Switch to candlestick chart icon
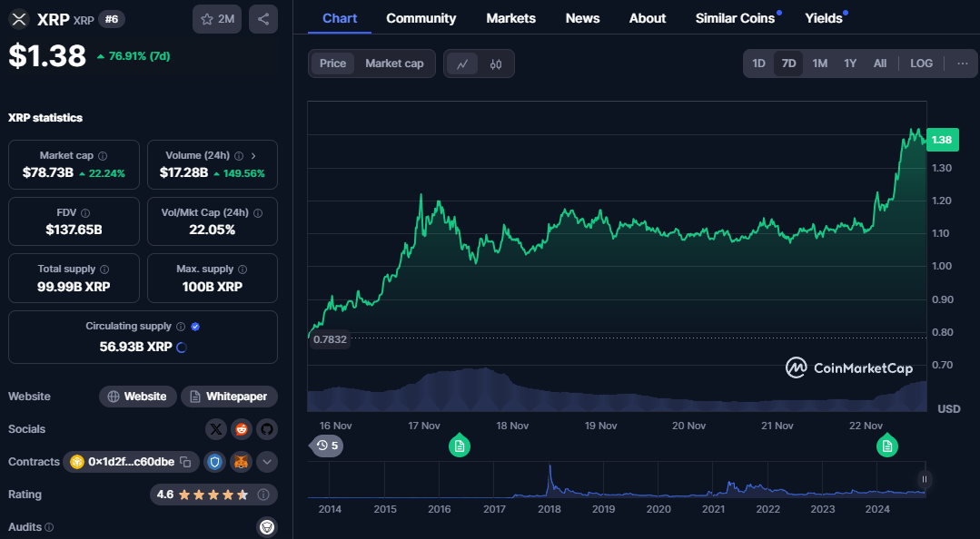This screenshot has height=539, width=980. tap(496, 64)
